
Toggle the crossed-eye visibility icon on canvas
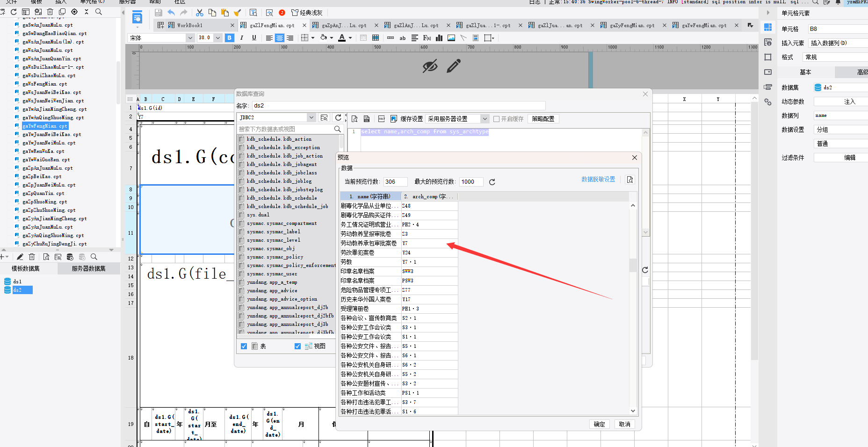[x=430, y=66]
